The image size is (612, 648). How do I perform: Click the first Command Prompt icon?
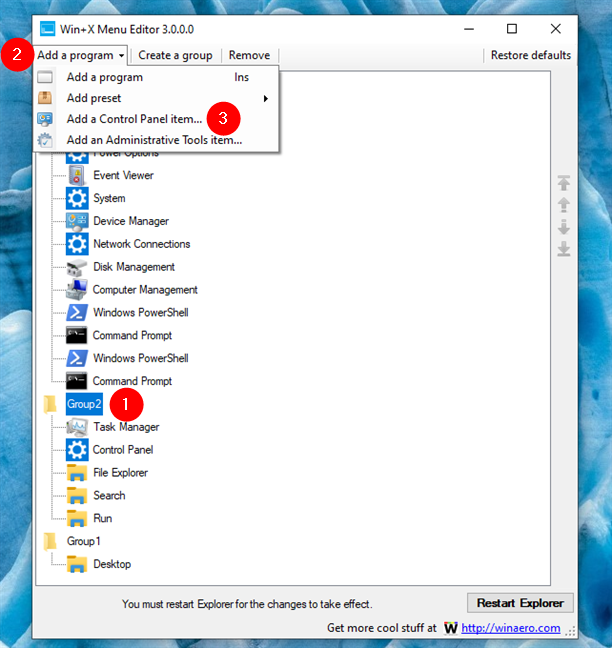click(77, 335)
